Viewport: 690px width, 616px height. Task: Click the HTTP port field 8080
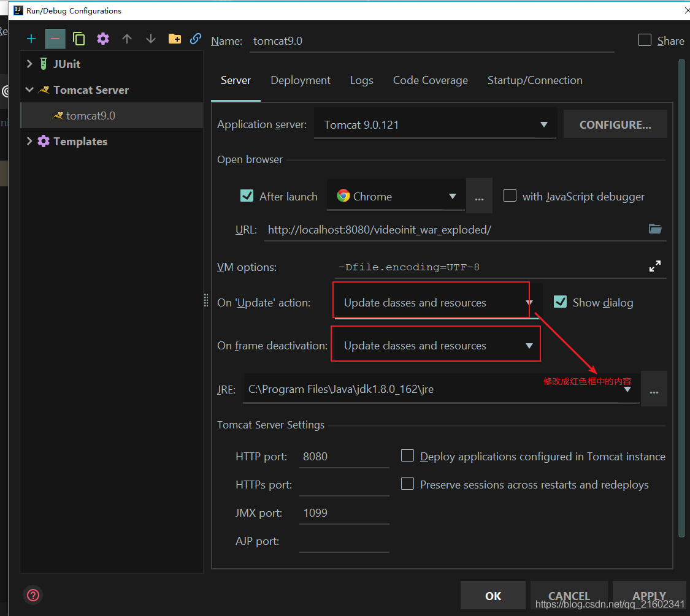tap(344, 457)
